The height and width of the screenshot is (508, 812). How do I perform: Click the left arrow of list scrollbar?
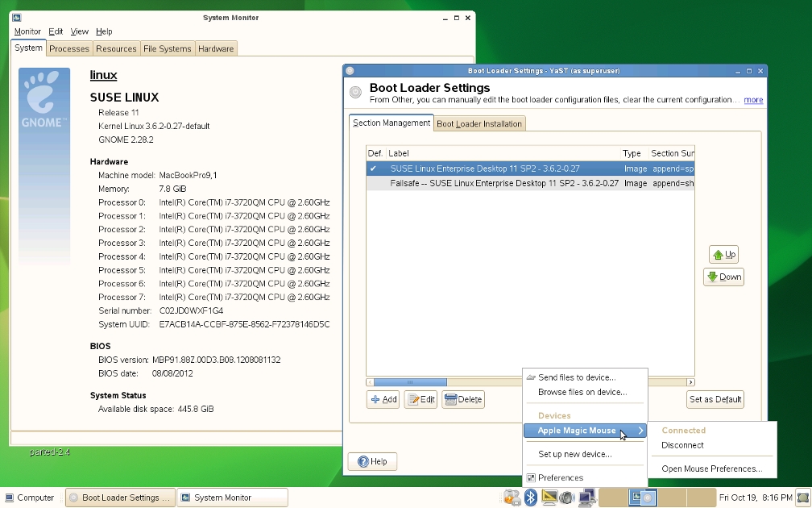(370, 382)
